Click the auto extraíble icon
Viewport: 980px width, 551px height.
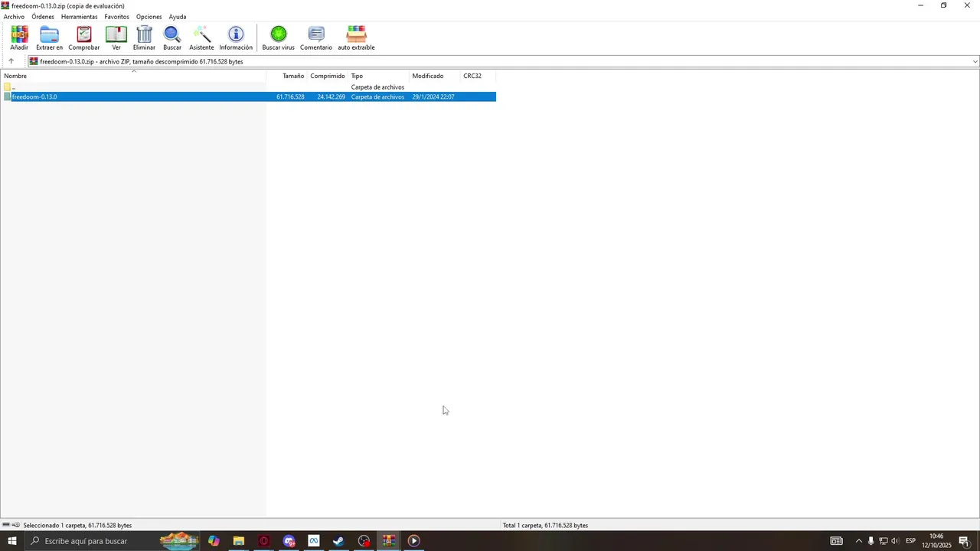pos(356,38)
